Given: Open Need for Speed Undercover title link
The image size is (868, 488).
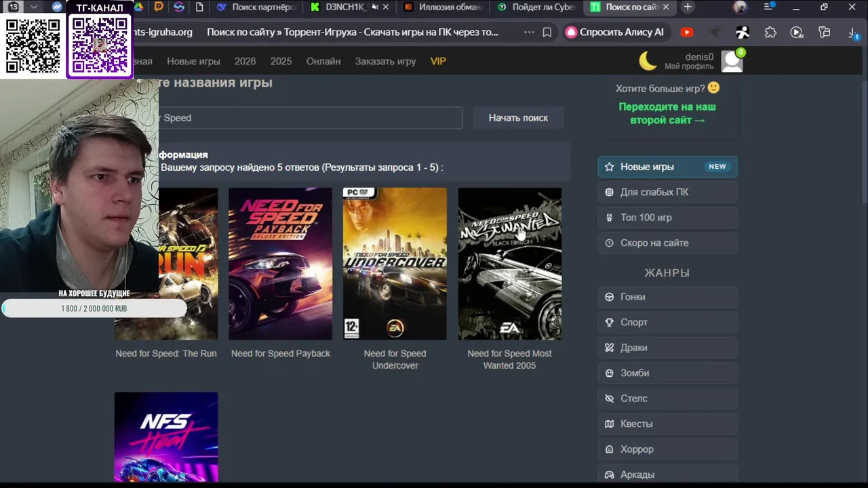Looking at the screenshot, I should [395, 359].
